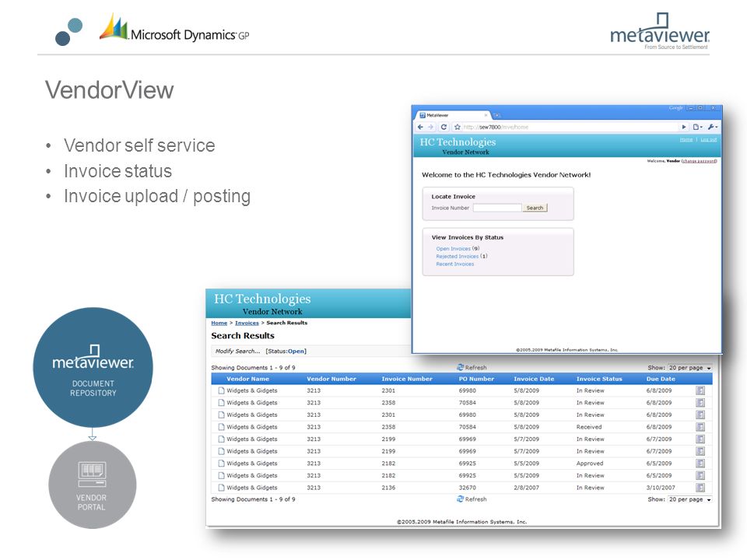Viewport: 747px width, 560px height.
Task: Click invoice date 2/8/2007 cell
Action: click(x=527, y=488)
